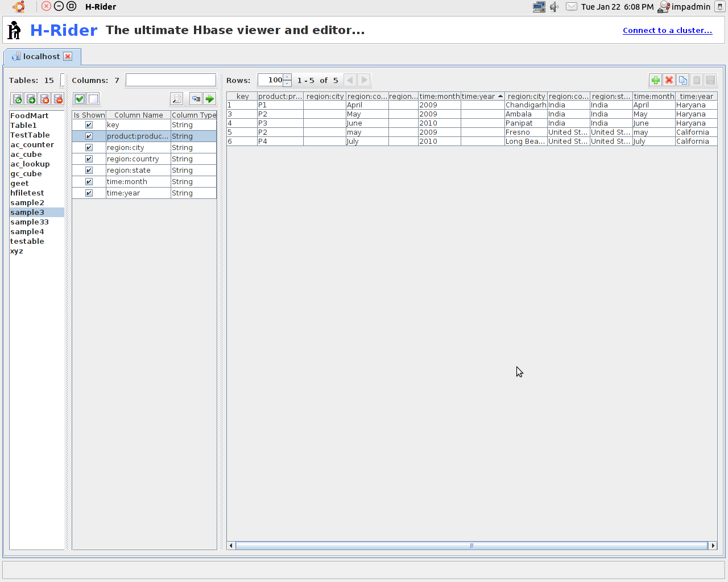Select the xyz table
Screen dimensions: 728x582
pos(36,251)
